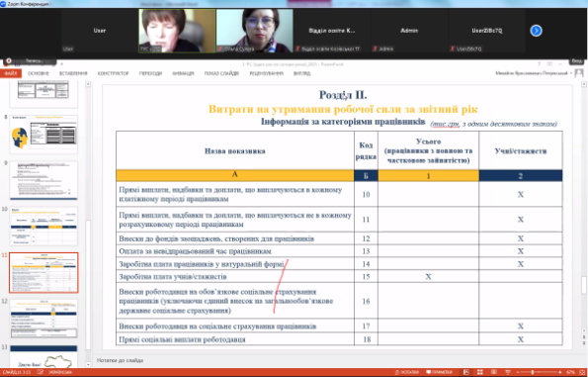Click 'Заробітна плата учнів/стажистів' row
588x377 pixels.
(x=235, y=276)
